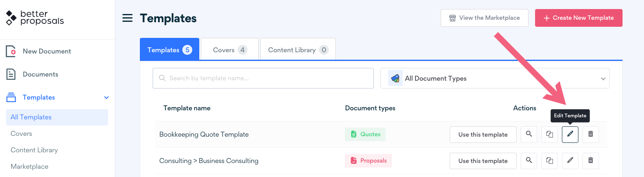Edit the Bookkeeping Quote Template pencil icon
This screenshot has height=177, width=644.
[x=570, y=135]
